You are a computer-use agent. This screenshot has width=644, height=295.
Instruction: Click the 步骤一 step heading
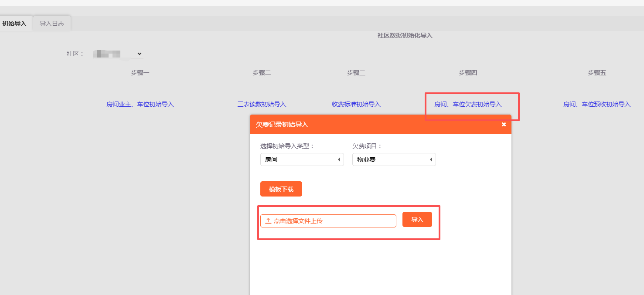point(140,73)
